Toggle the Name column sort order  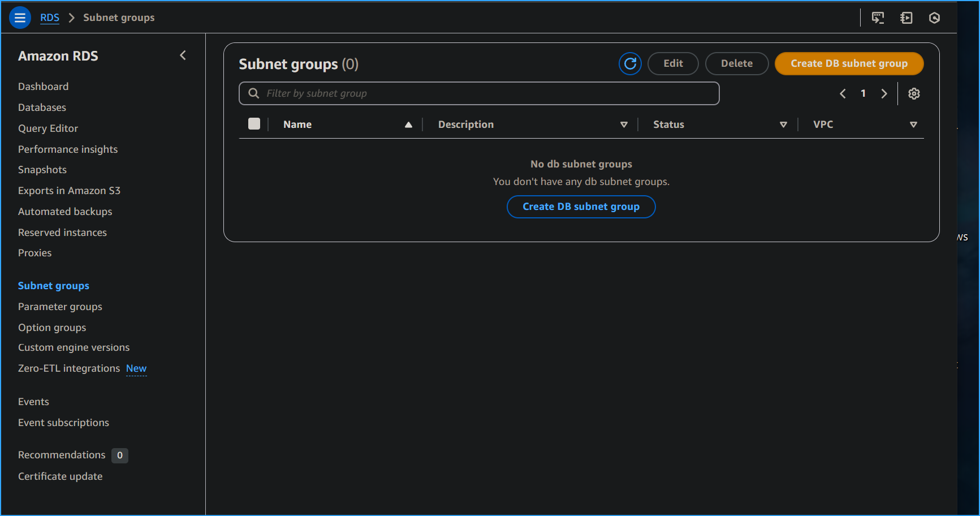(408, 124)
